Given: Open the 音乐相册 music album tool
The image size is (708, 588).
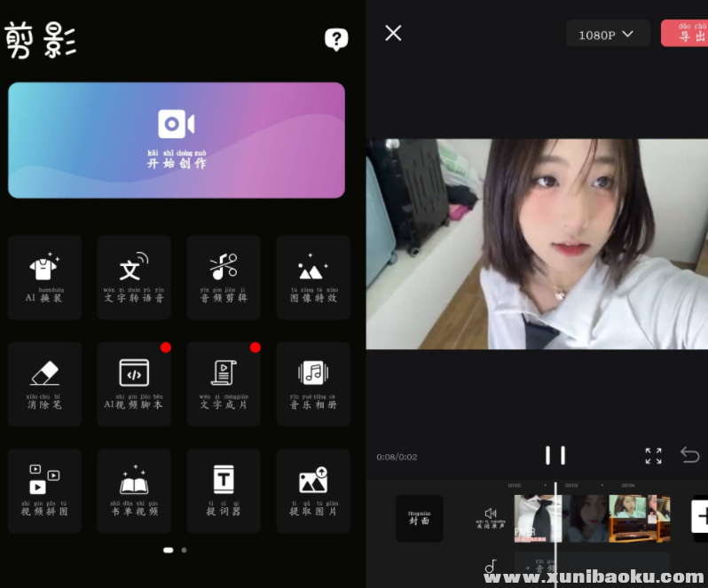Looking at the screenshot, I should click(313, 383).
